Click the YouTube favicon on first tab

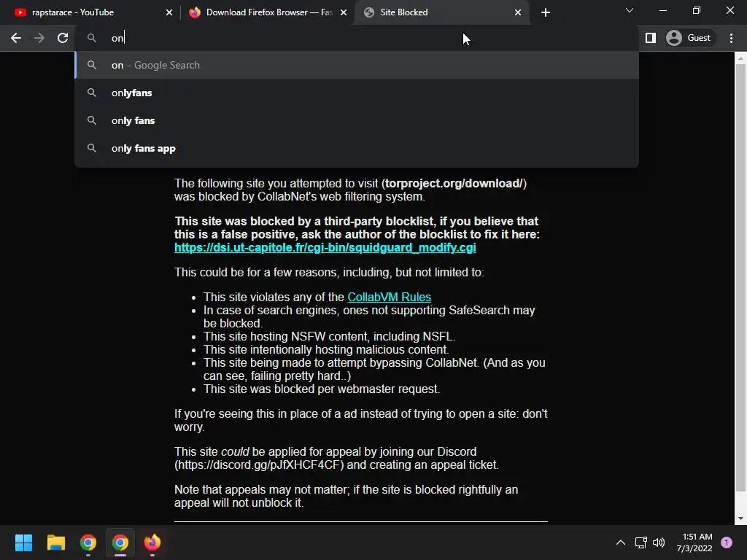point(20,12)
